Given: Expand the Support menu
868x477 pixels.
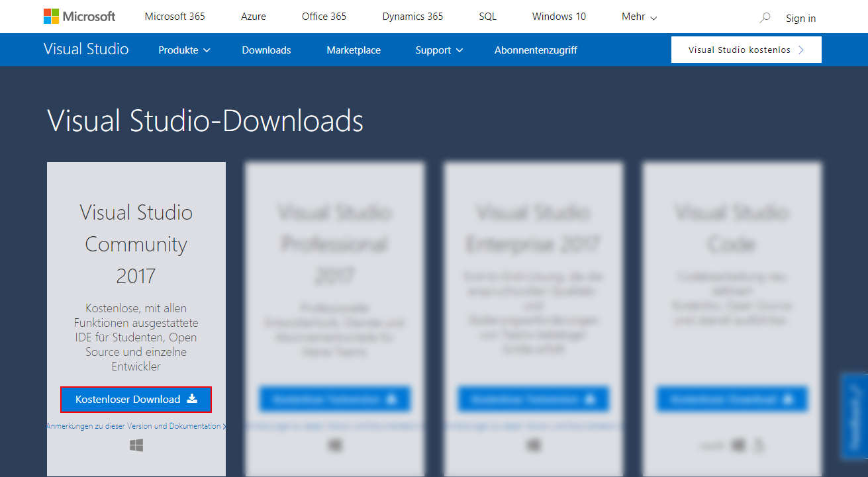Looking at the screenshot, I should pyautogui.click(x=439, y=50).
